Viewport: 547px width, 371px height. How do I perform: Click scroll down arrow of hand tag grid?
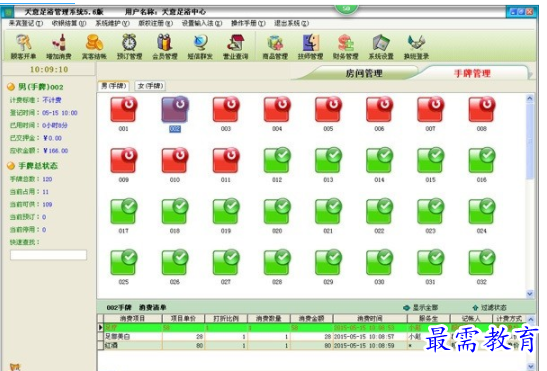pyautogui.click(x=530, y=294)
